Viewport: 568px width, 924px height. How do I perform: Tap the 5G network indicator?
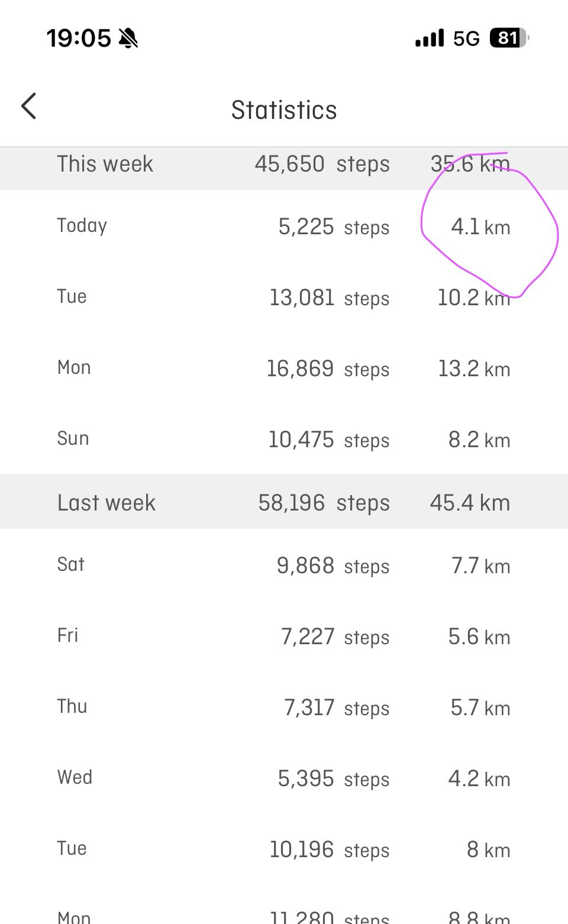coord(466,38)
